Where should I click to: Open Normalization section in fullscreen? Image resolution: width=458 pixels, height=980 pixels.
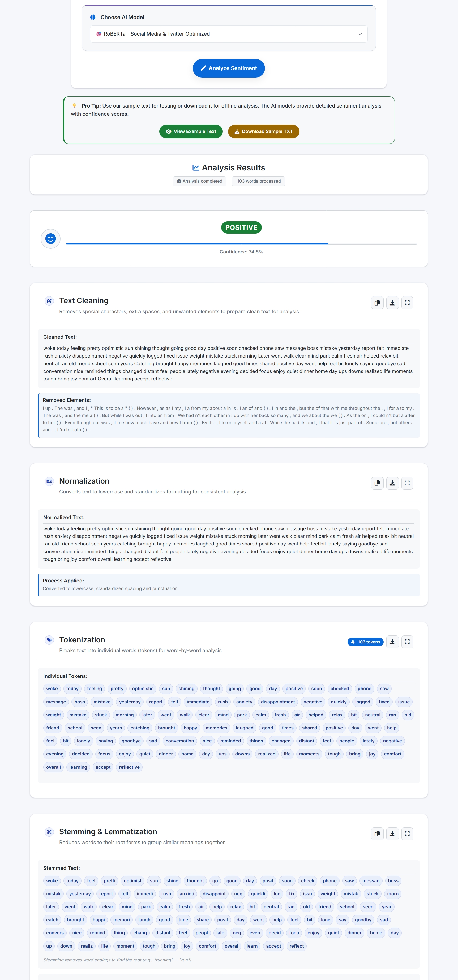point(407,483)
